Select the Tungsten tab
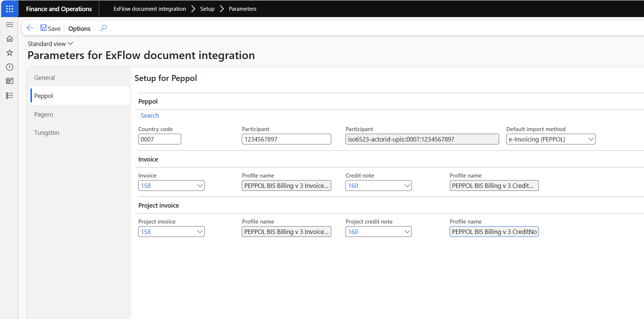Screen dimensions: 644x319 tap(79, 133)
